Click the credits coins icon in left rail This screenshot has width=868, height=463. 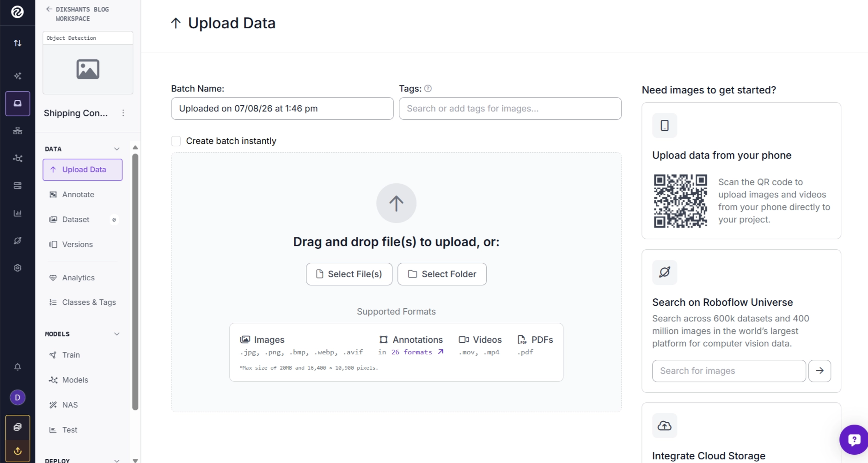18,427
